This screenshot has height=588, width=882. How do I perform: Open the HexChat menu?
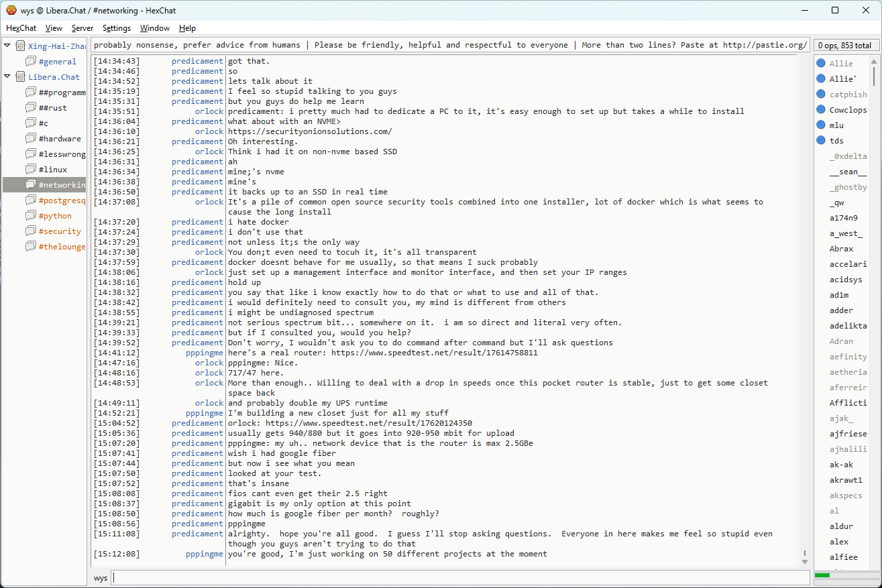point(21,28)
